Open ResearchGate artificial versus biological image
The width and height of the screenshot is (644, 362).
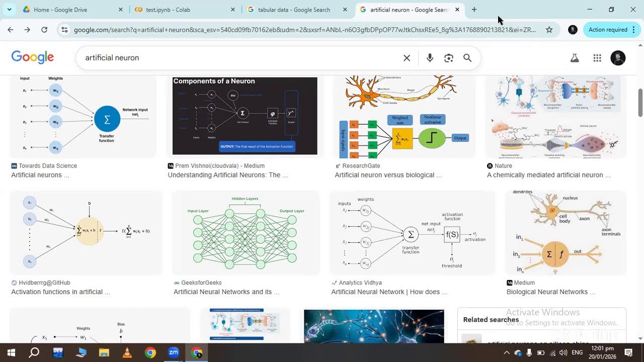[404, 116]
